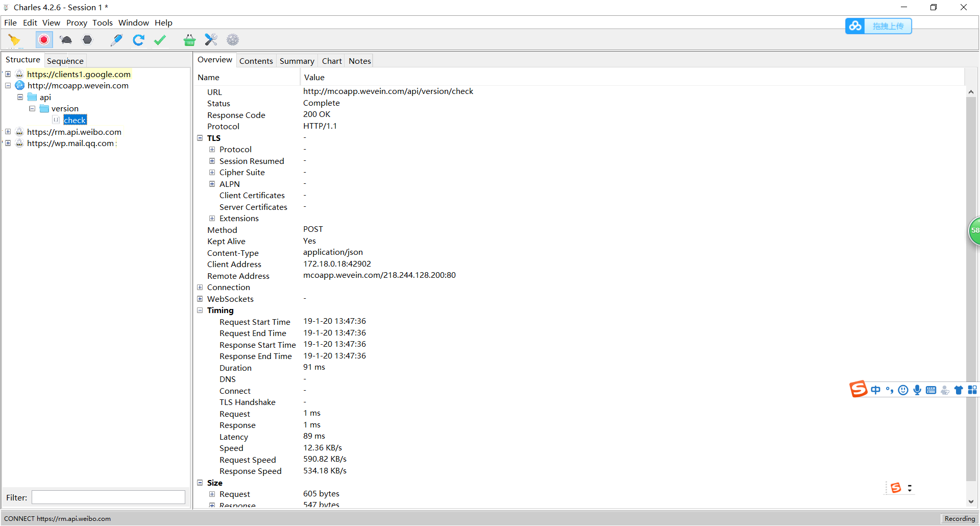Collapse the mcoapp.wevein.com host node

coord(8,85)
